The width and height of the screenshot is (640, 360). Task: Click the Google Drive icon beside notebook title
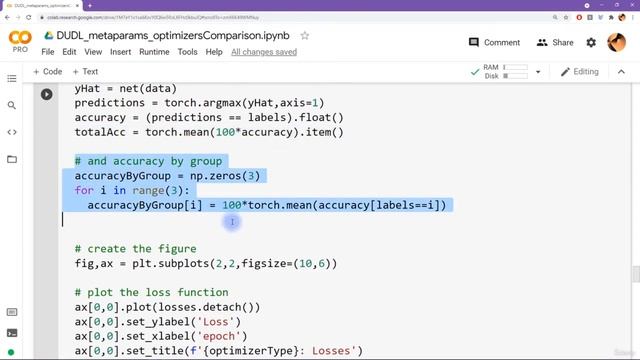(49, 36)
